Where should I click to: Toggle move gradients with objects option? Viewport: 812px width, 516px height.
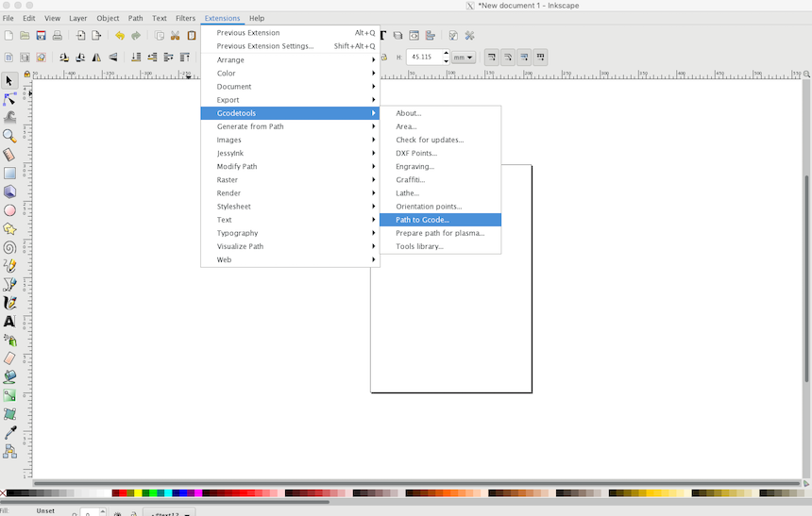(x=524, y=58)
